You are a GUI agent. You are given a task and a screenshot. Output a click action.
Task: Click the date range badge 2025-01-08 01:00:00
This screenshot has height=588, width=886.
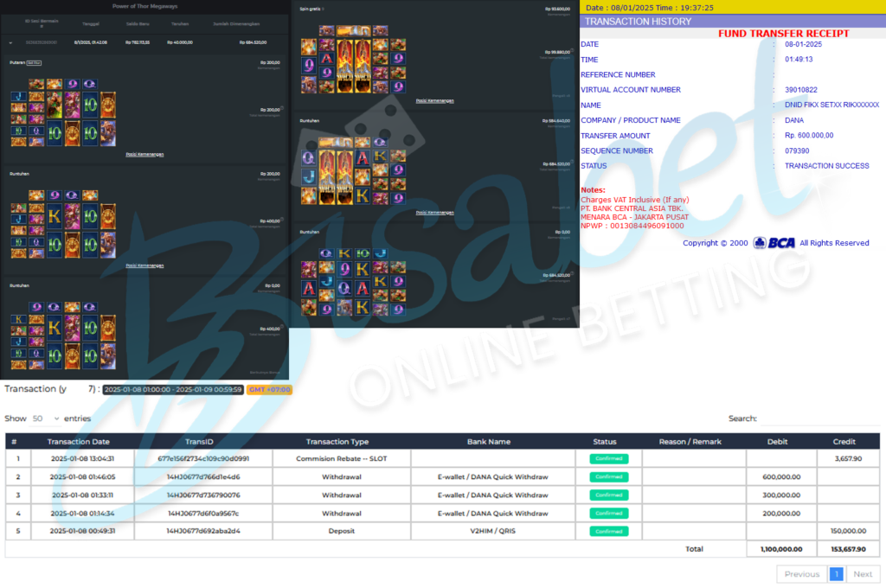173,389
